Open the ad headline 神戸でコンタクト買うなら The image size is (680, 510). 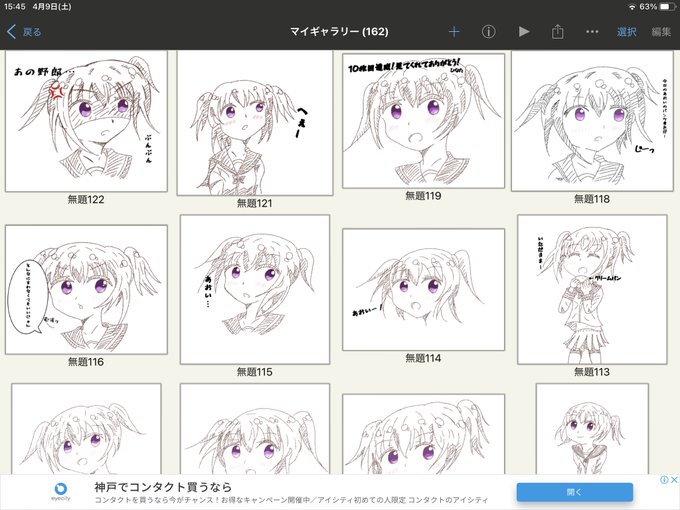tap(163, 487)
